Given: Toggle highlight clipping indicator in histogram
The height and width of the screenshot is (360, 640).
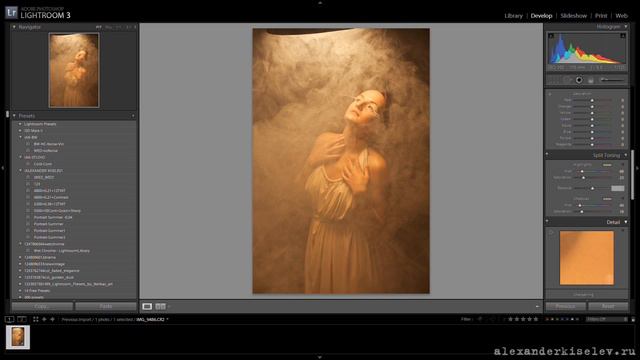Looking at the screenshot, I should pyautogui.click(x=623, y=36).
